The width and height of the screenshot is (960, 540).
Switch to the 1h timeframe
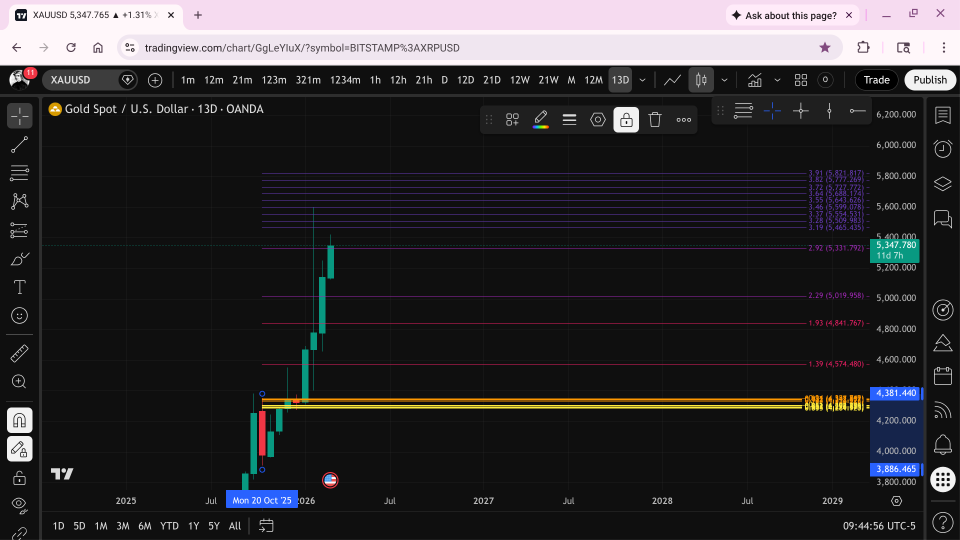[375, 80]
